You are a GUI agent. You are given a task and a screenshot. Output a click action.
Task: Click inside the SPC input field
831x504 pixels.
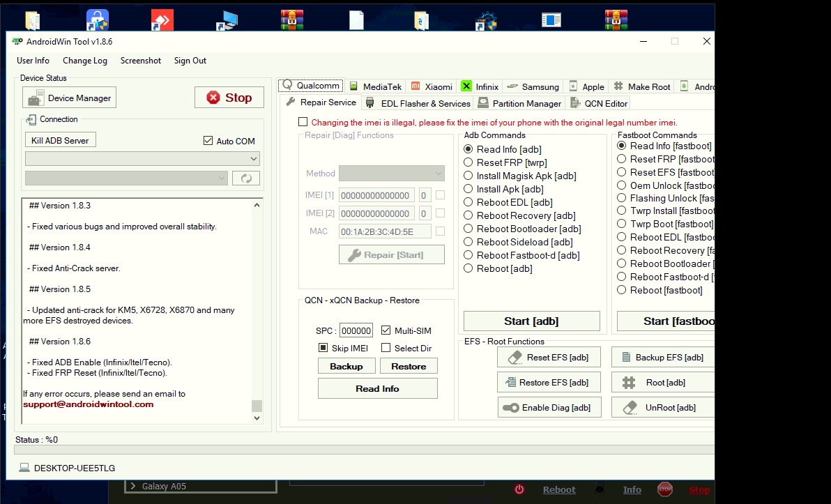click(x=356, y=330)
